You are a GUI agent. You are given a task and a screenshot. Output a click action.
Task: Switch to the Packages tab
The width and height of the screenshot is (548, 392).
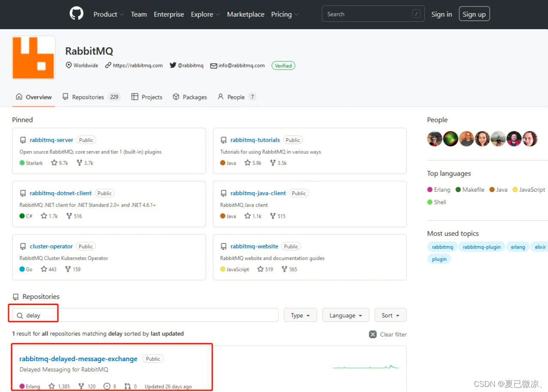190,97
